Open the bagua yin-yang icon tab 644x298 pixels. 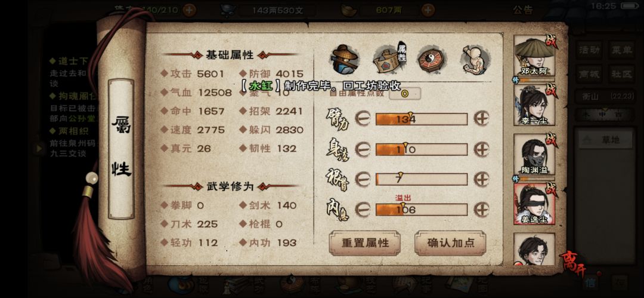point(432,60)
